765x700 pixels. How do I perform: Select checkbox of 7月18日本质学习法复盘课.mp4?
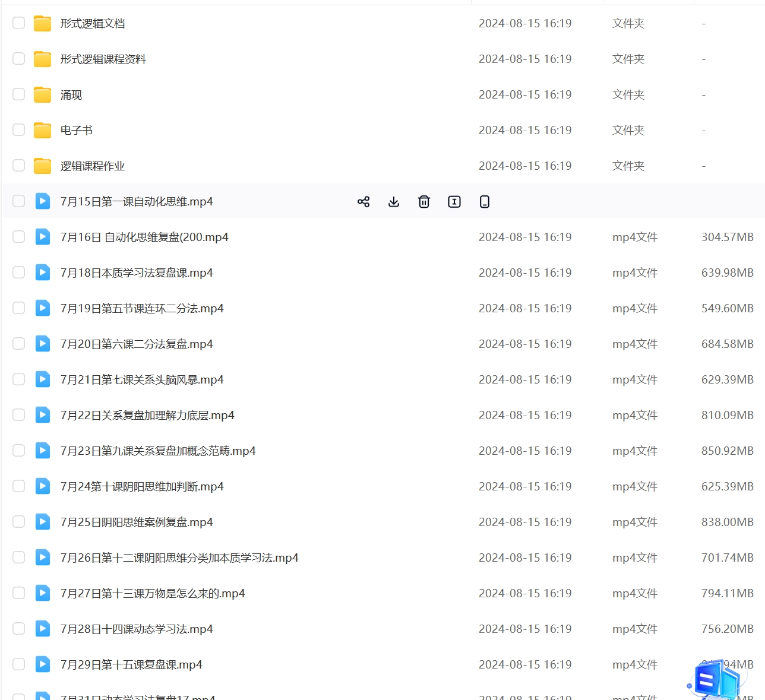[19, 273]
